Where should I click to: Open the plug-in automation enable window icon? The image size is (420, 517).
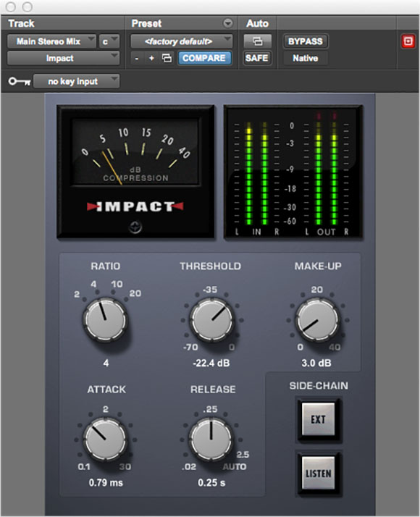pos(258,41)
